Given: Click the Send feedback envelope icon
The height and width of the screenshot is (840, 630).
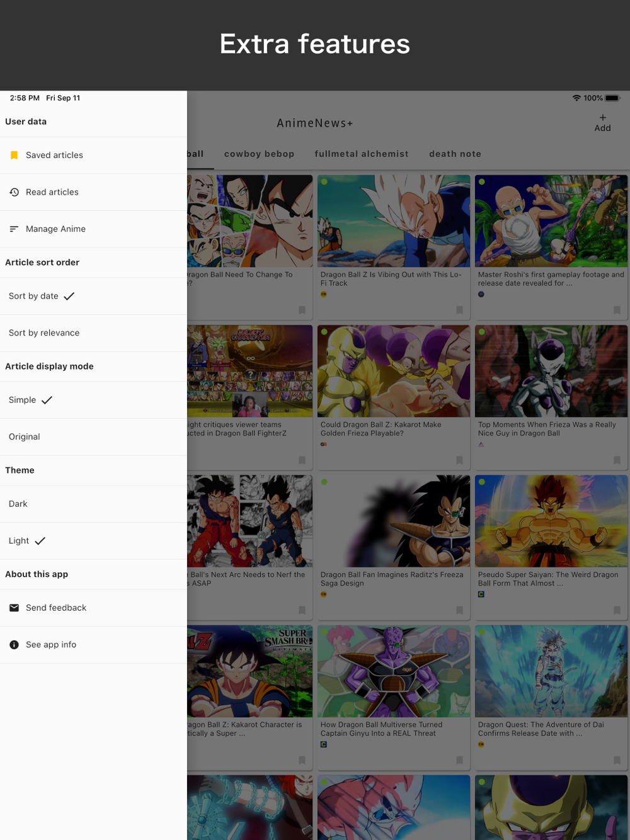Looking at the screenshot, I should tap(14, 608).
